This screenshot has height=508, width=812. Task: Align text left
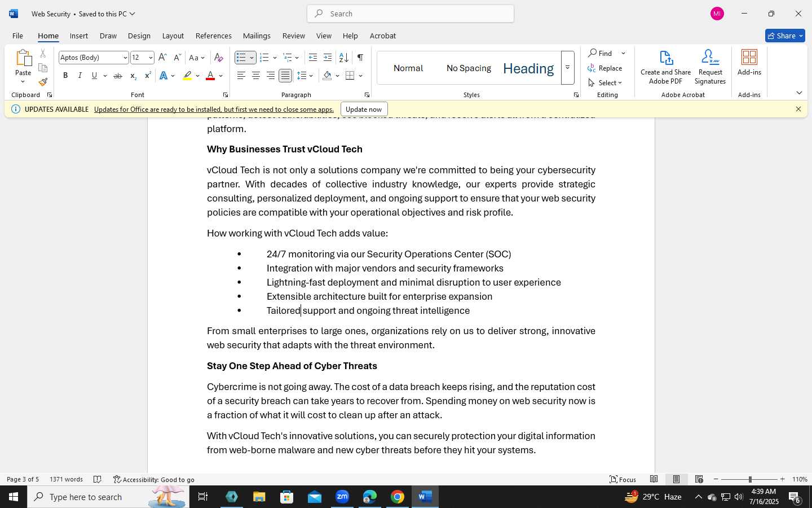[241, 76]
